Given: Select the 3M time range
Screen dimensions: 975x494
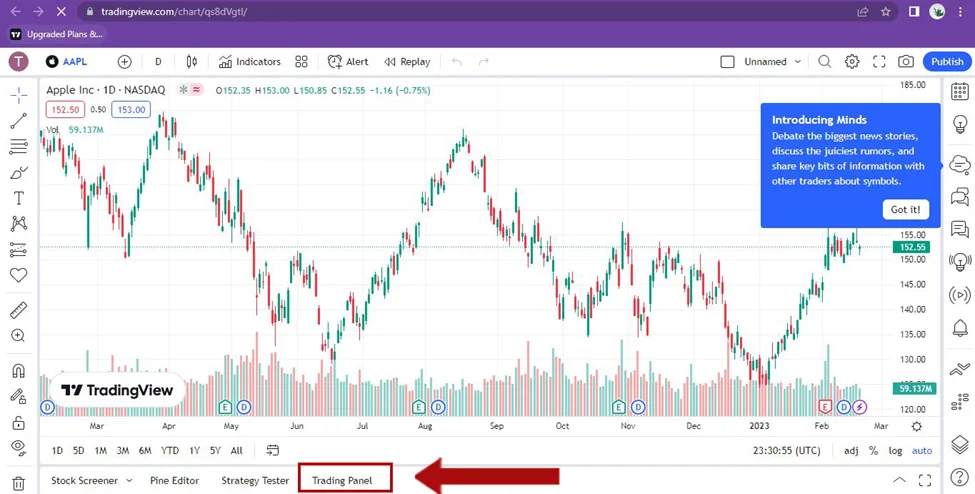Looking at the screenshot, I should coord(123,450).
